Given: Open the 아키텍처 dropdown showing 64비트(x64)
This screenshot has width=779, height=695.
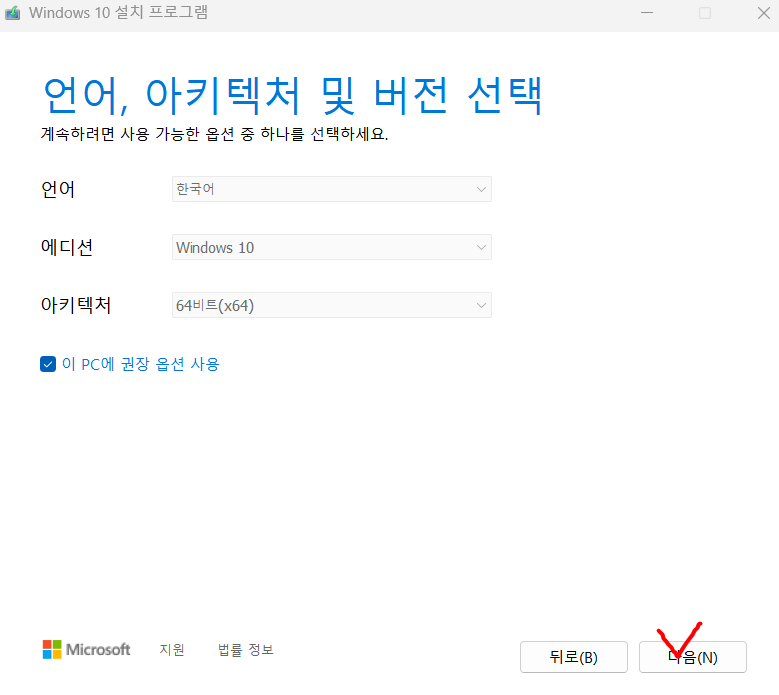Looking at the screenshot, I should [x=331, y=306].
